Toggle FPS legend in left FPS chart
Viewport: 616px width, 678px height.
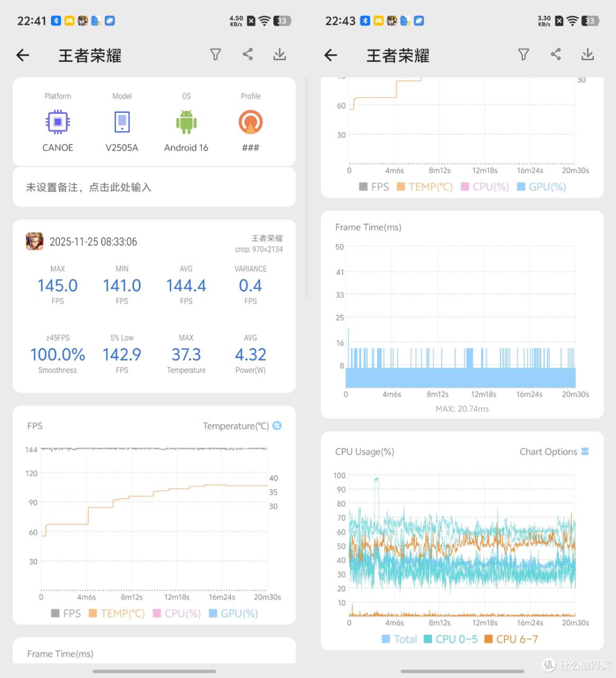(66, 613)
